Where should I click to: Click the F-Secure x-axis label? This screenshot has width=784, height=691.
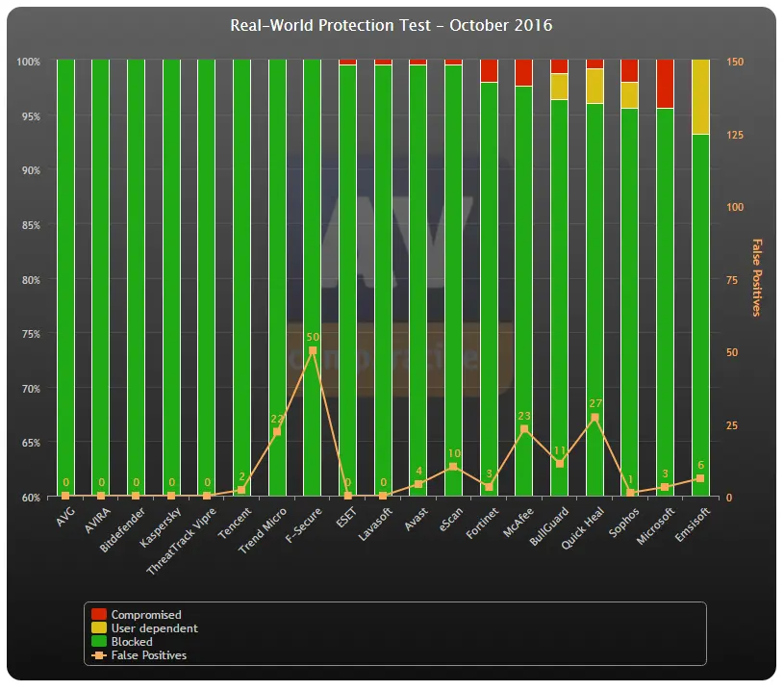coord(304,525)
